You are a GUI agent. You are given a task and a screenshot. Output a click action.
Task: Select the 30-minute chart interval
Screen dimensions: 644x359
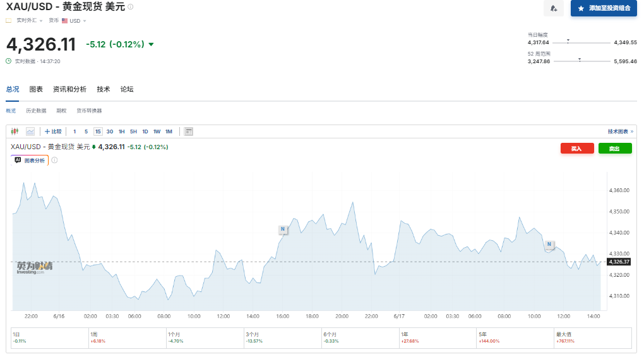(x=110, y=131)
